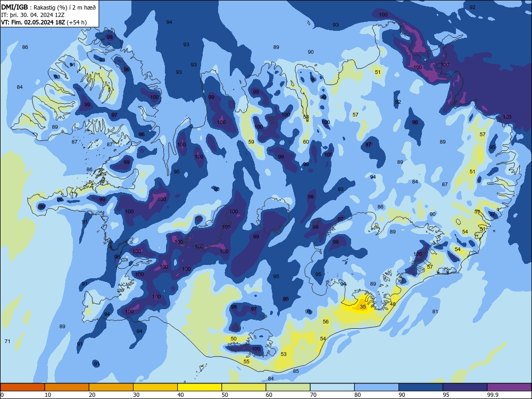Click the '58' value on the map
Viewport: 532px width, 399px height.
(306, 117)
